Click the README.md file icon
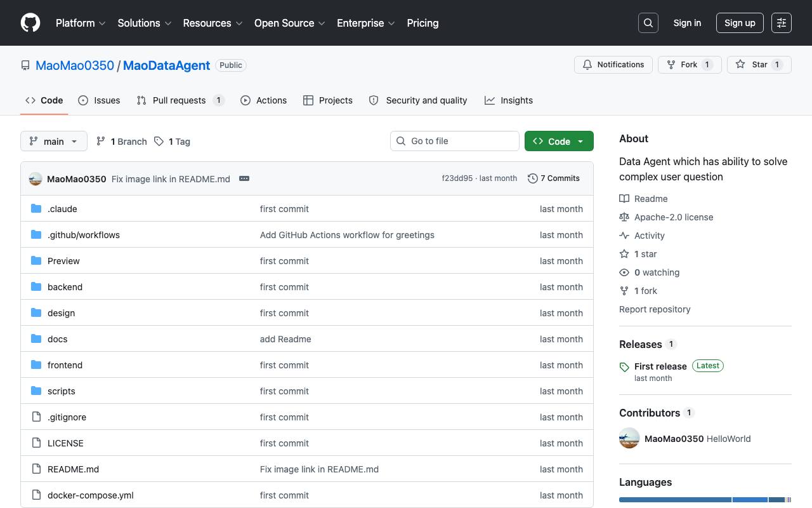The image size is (812, 508). (x=36, y=469)
